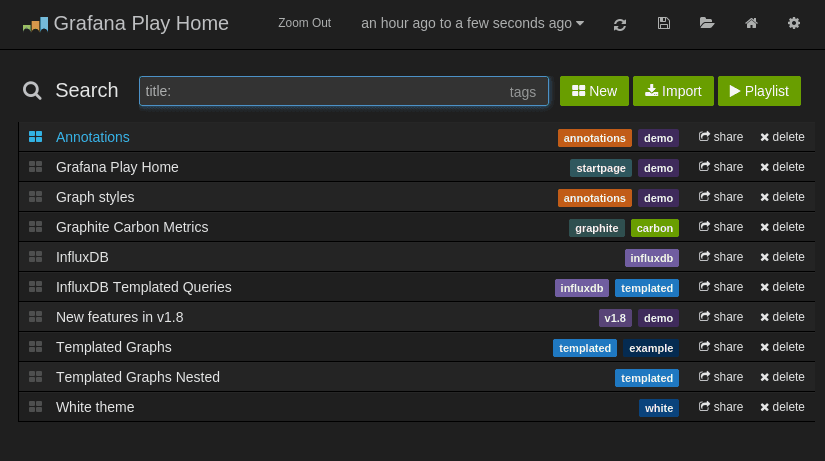Click the tags filter in search box
The height and width of the screenshot is (461, 825).
click(x=523, y=91)
